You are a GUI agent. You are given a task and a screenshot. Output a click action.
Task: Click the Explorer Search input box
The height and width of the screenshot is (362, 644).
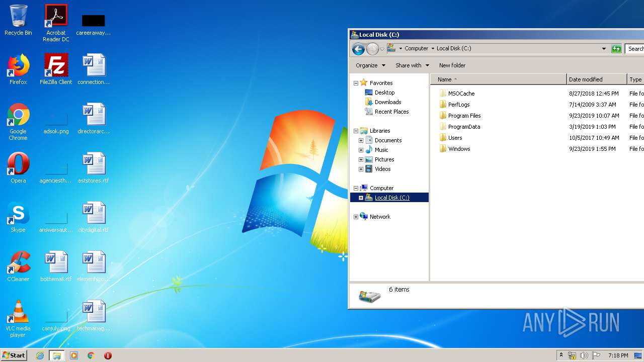coord(635,49)
